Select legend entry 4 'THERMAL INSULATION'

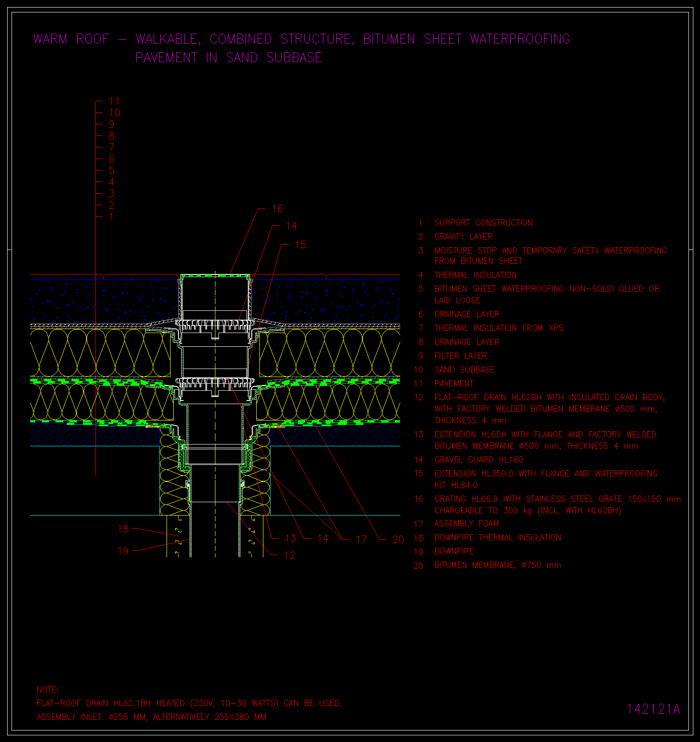[475, 275]
